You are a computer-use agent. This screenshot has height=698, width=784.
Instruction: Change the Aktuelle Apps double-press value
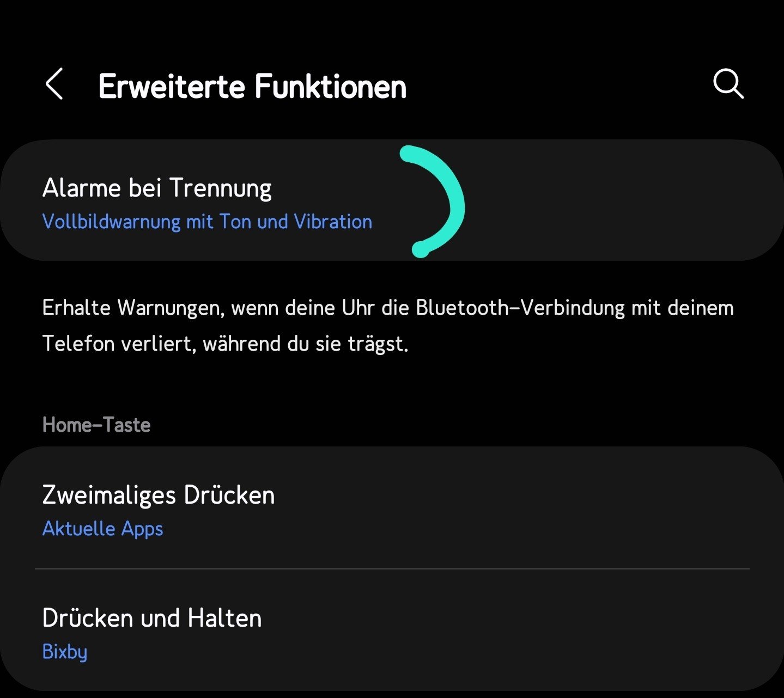(x=102, y=529)
